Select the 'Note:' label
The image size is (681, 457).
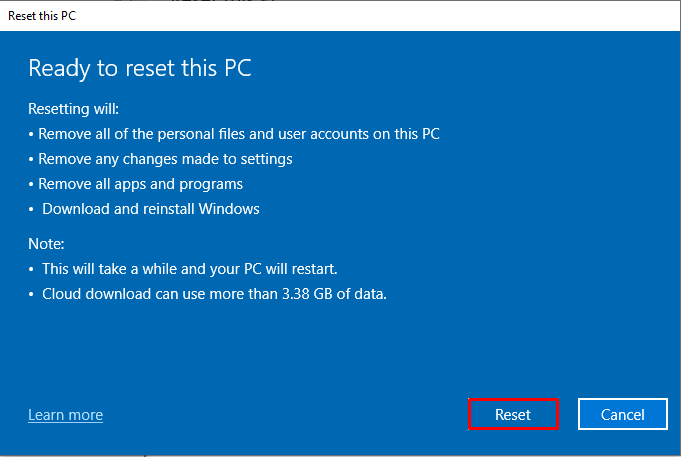click(46, 244)
